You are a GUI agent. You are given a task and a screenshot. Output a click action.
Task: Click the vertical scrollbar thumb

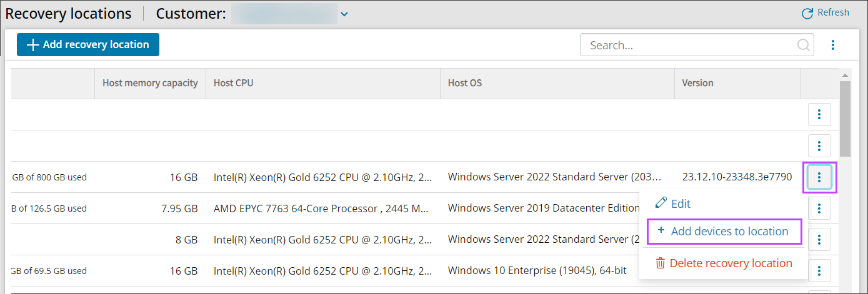click(845, 117)
